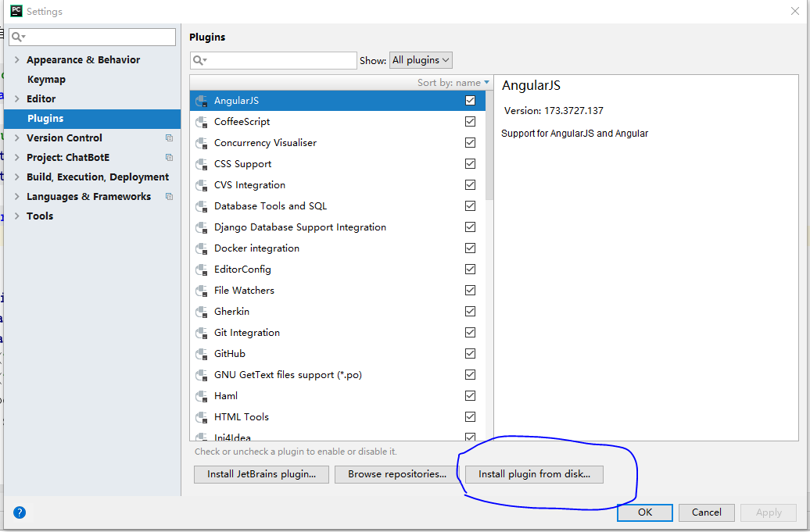Image resolution: width=810 pixels, height=532 pixels.
Task: Click the GNU GetText plugin icon
Action: 202,376
